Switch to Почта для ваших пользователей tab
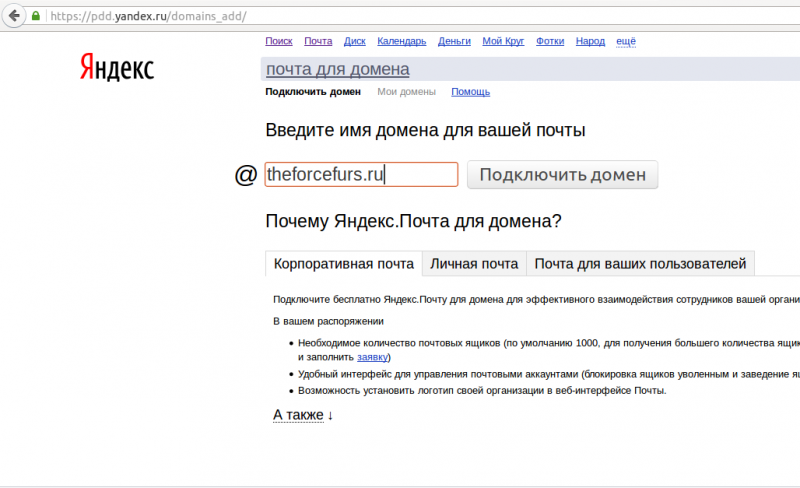800x488 pixels. [x=640, y=264]
